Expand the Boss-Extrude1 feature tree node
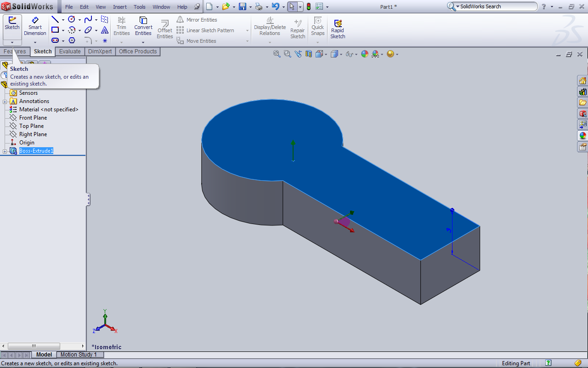Screen dimensions: 588x368 coord(5,151)
